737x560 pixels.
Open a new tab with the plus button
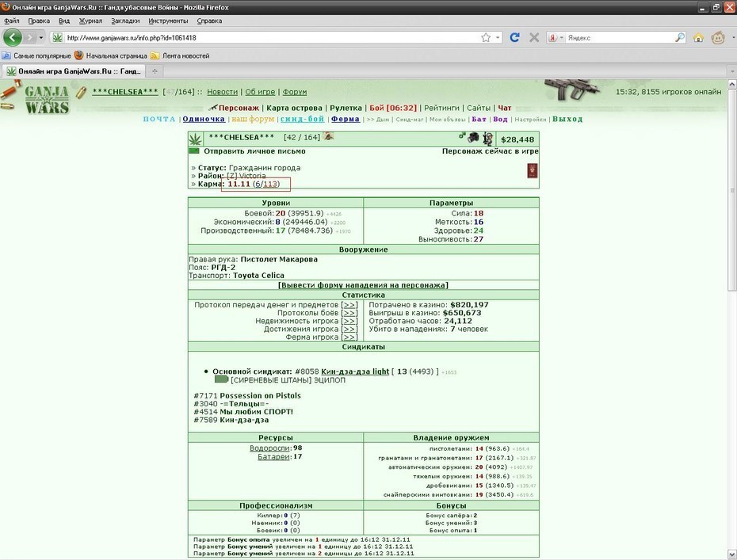[155, 71]
